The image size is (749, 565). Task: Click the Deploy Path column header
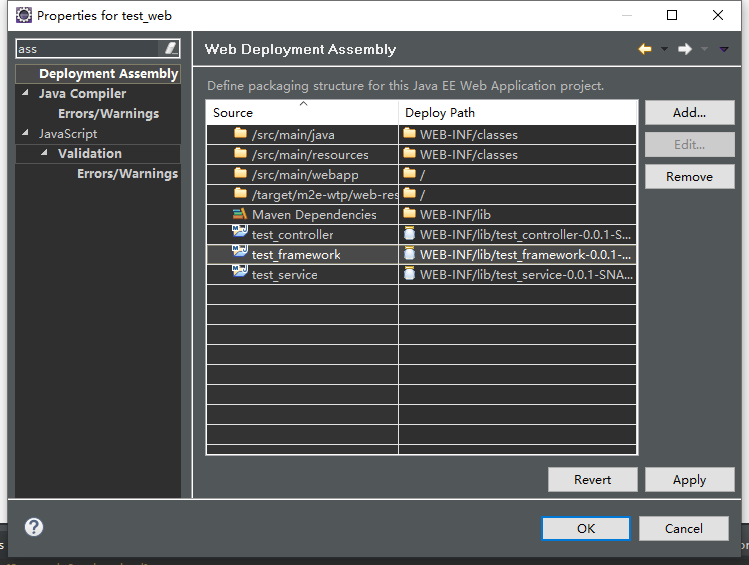point(517,113)
